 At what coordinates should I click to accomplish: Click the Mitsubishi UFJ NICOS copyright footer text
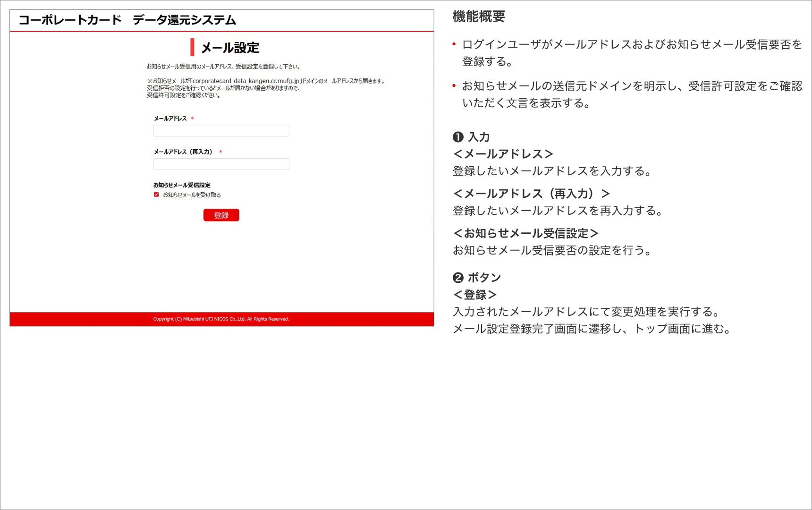click(221, 319)
